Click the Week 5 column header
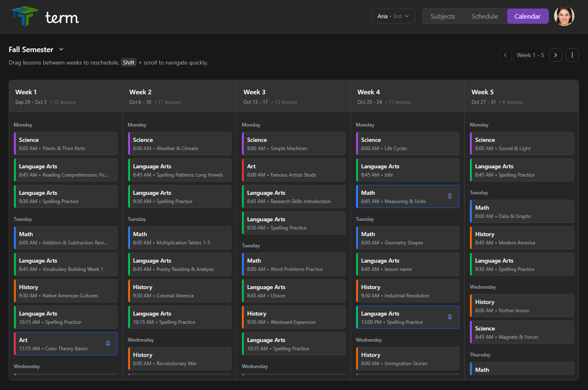This screenshot has width=588, height=390. click(x=521, y=96)
